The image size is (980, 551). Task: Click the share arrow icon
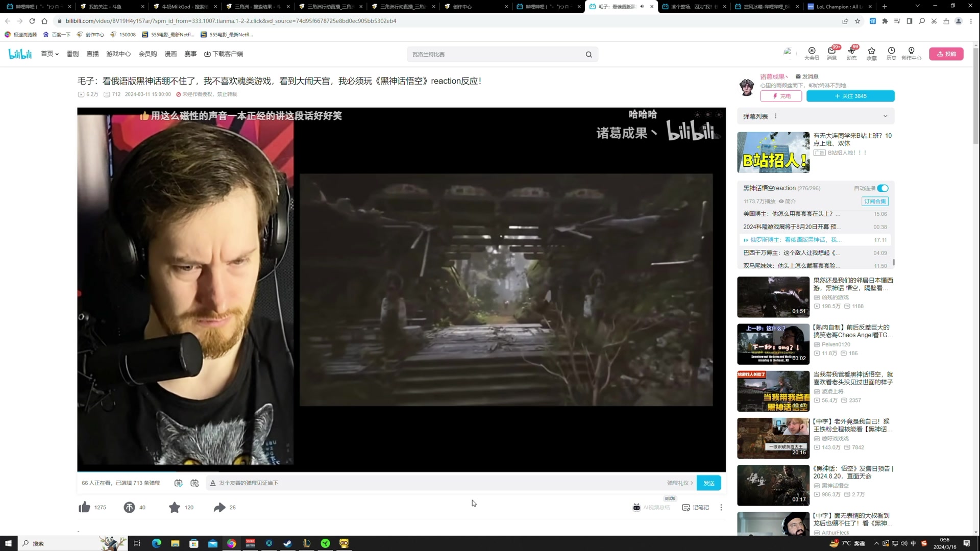[x=219, y=507]
